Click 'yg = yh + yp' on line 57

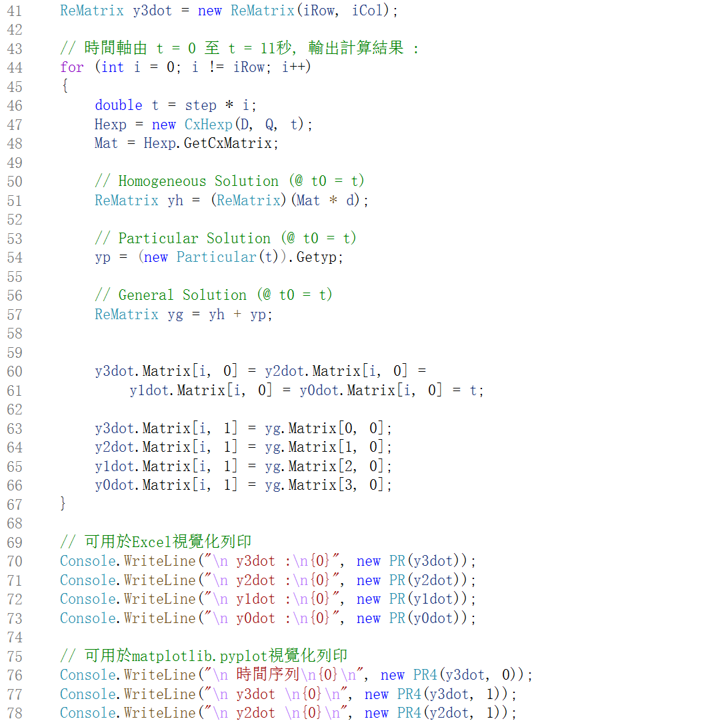tap(217, 315)
